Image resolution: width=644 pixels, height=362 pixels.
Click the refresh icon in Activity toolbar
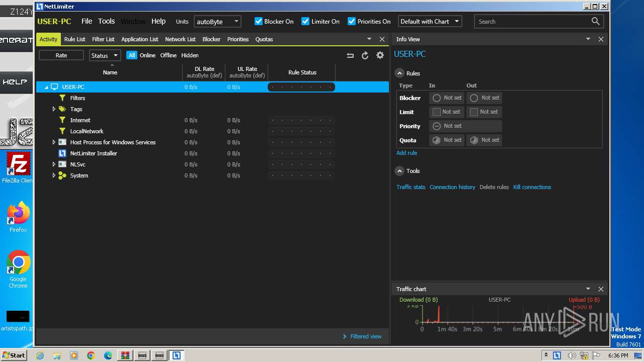pos(365,55)
